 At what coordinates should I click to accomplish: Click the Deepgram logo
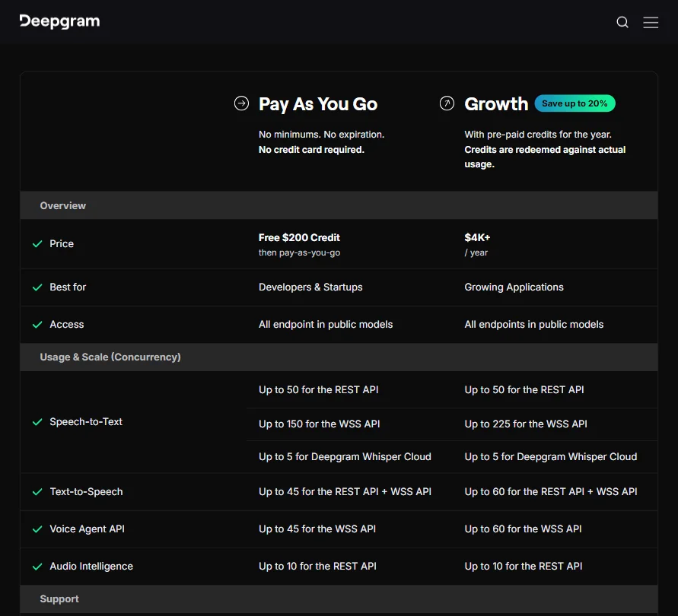[x=59, y=21]
